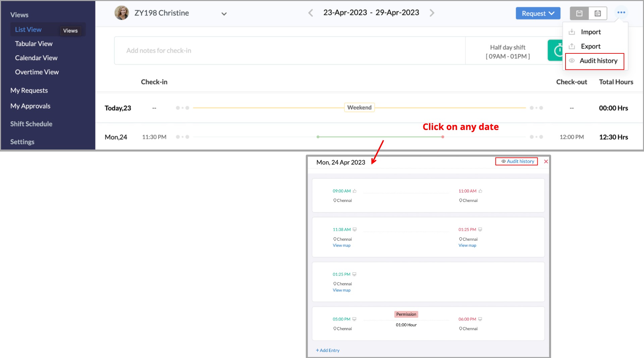644x358 pixels.
Task: Click the 11:38 AM check-in entry
Action: (x=341, y=230)
